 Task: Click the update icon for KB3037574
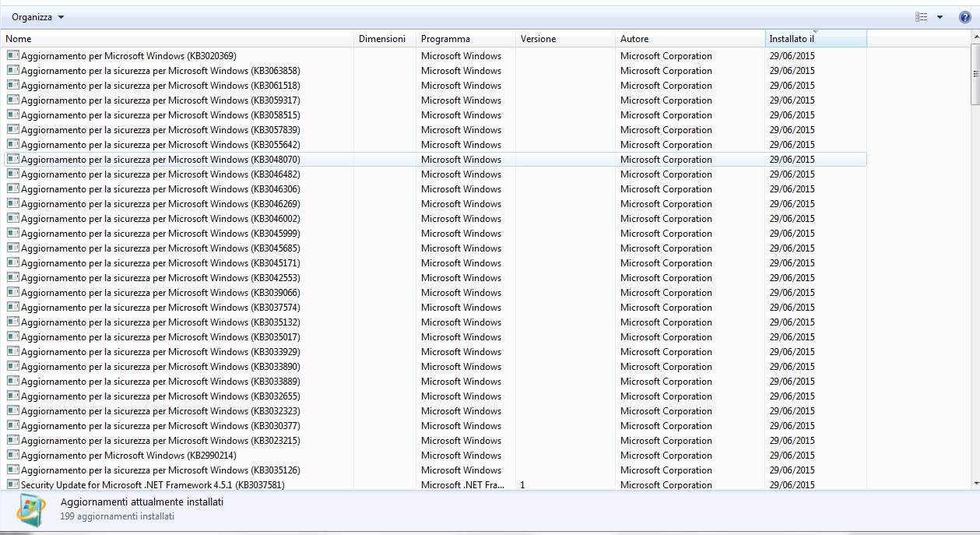[x=12, y=307]
